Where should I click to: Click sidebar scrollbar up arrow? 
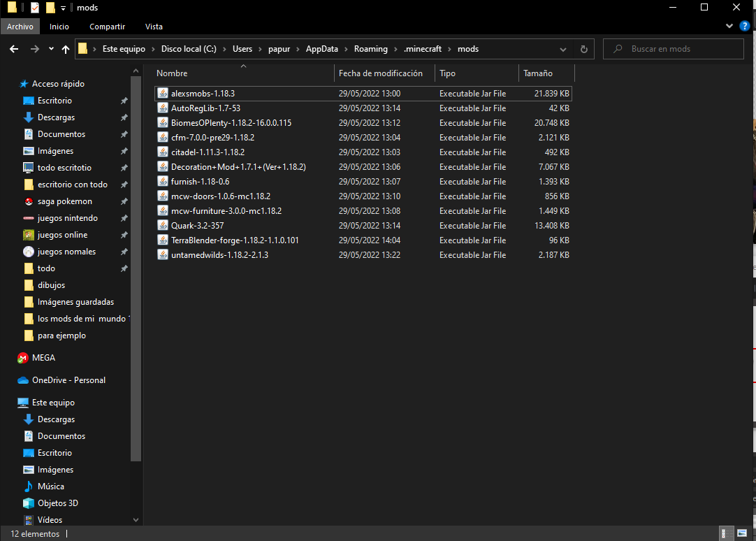(136, 71)
